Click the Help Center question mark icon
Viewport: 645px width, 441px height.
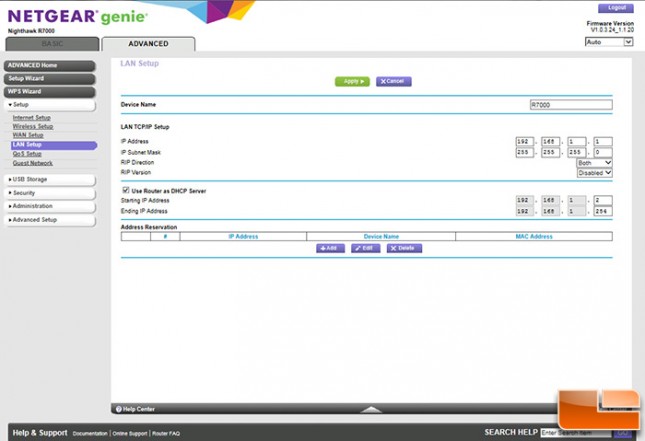pyautogui.click(x=118, y=409)
